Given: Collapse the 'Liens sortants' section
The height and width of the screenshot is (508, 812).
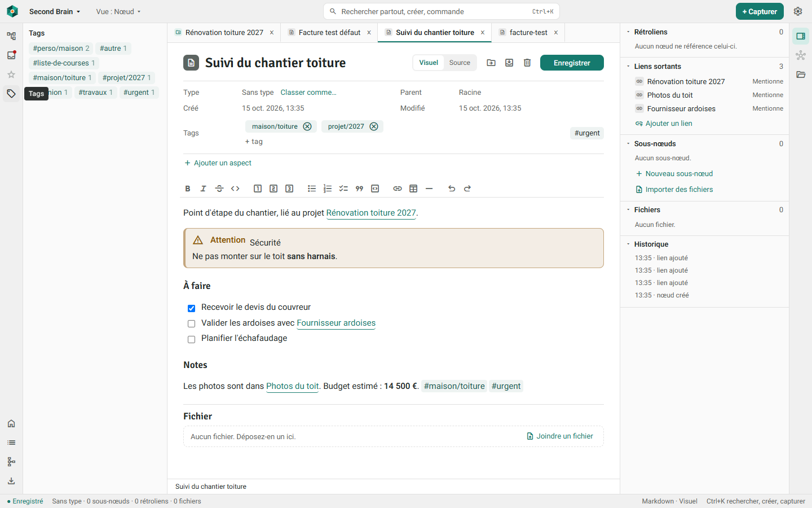Looking at the screenshot, I should [x=629, y=66].
